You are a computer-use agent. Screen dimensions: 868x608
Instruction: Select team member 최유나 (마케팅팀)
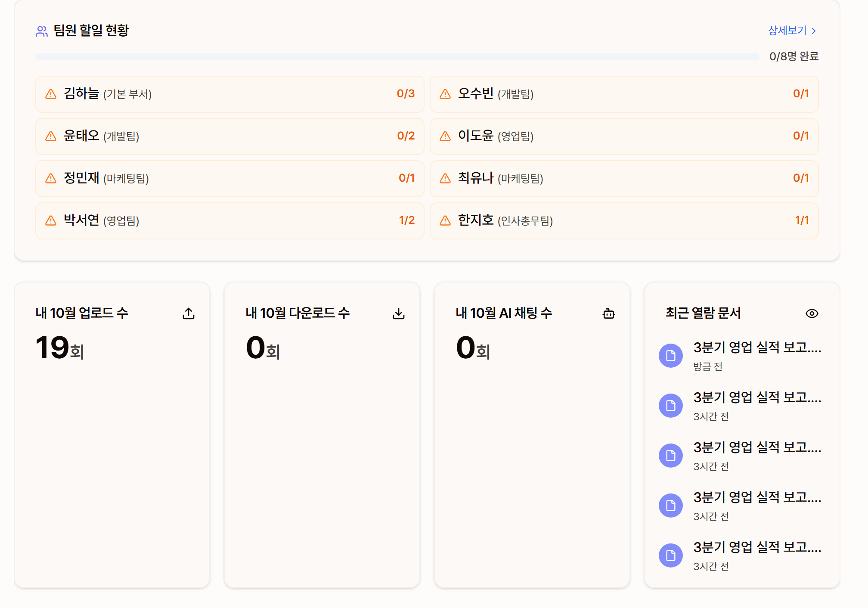[624, 178]
